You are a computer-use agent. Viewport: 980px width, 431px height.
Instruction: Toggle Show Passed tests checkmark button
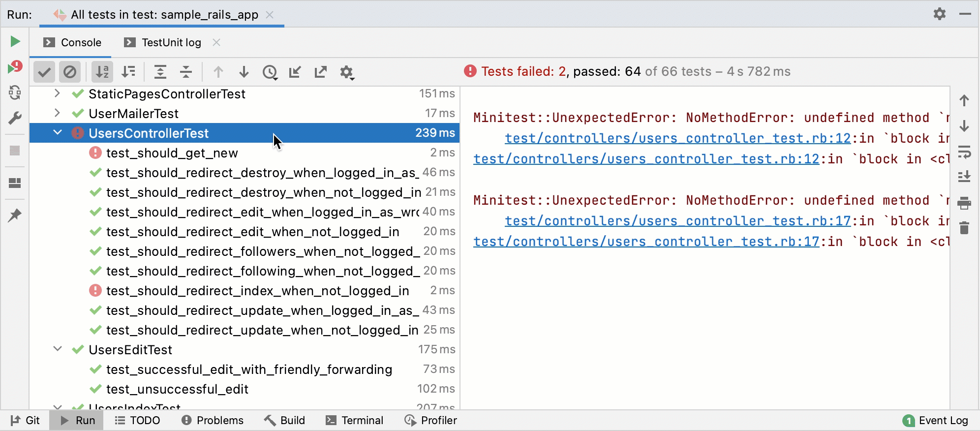coord(44,72)
